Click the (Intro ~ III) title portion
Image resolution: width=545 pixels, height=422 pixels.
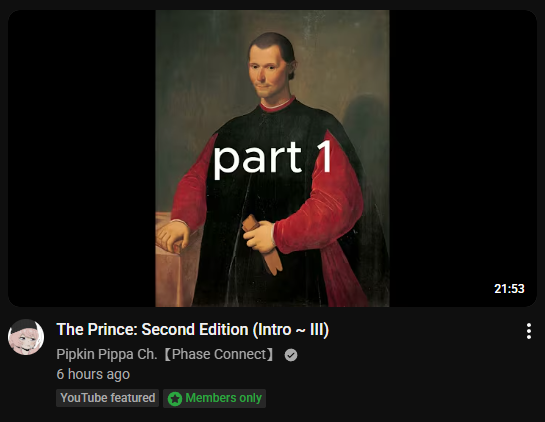pyautogui.click(x=291, y=330)
